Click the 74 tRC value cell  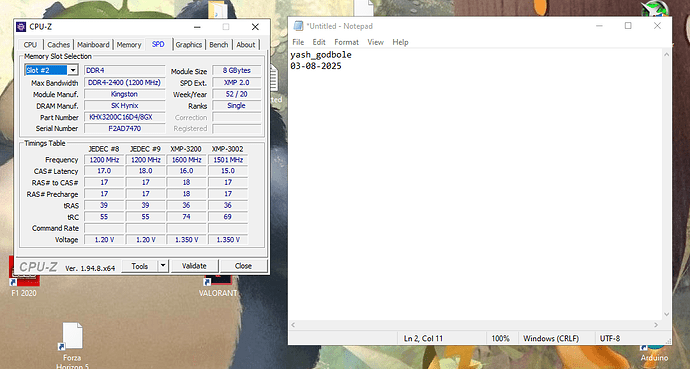point(187,216)
